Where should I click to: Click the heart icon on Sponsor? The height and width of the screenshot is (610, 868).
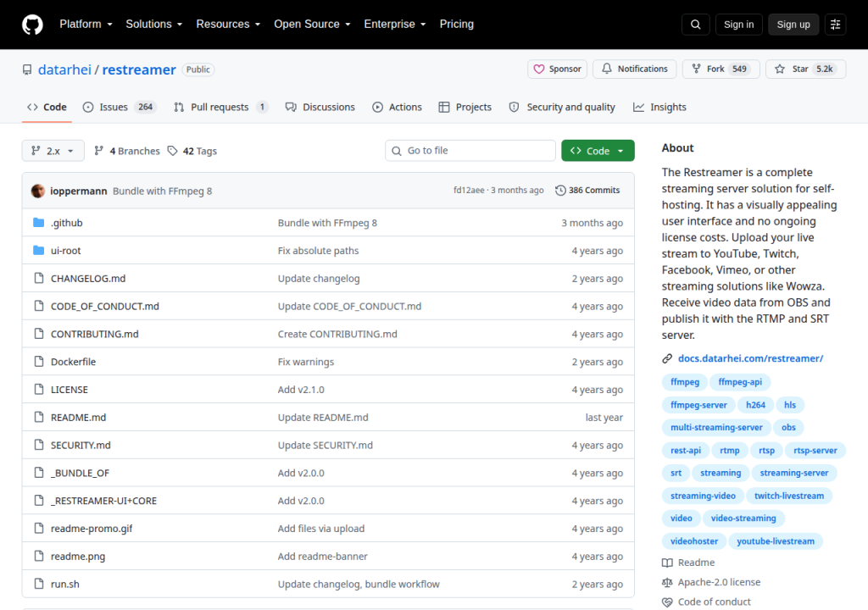[x=538, y=69]
